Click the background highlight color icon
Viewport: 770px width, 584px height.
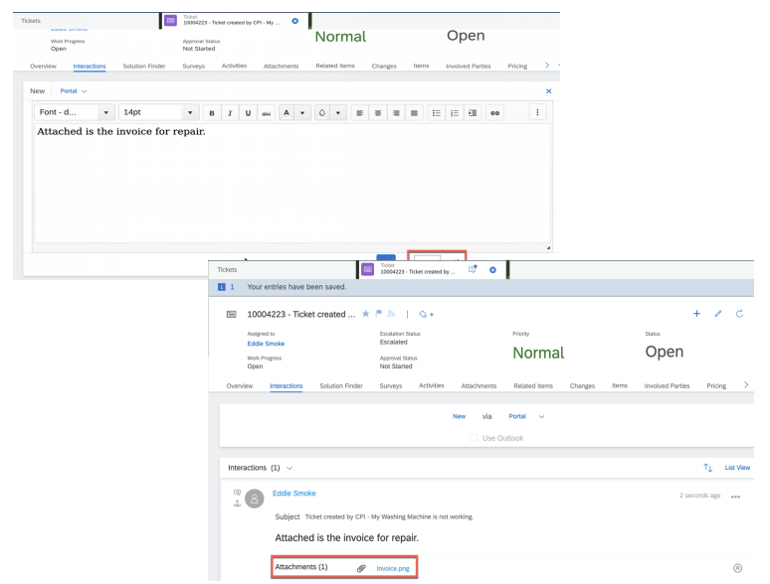(322, 113)
